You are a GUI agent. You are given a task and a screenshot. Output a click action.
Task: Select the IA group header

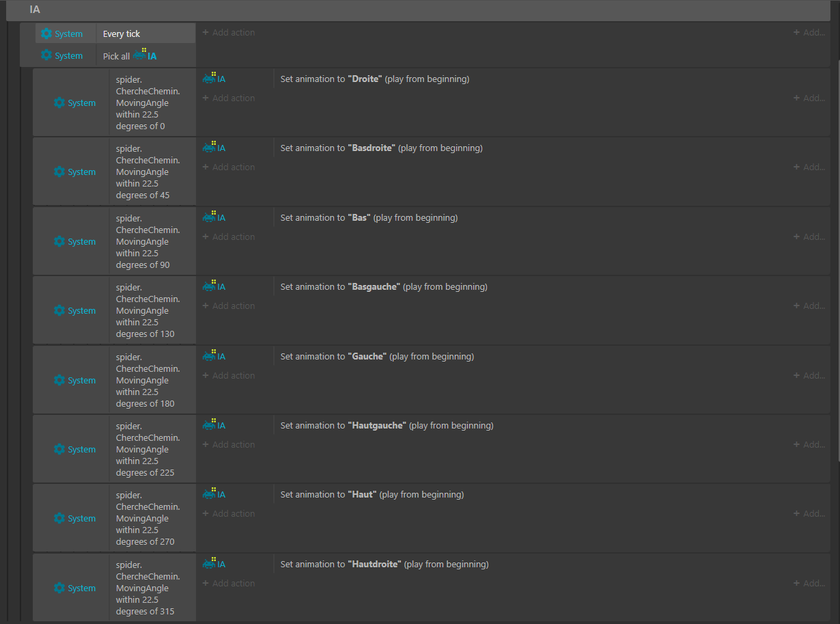418,10
